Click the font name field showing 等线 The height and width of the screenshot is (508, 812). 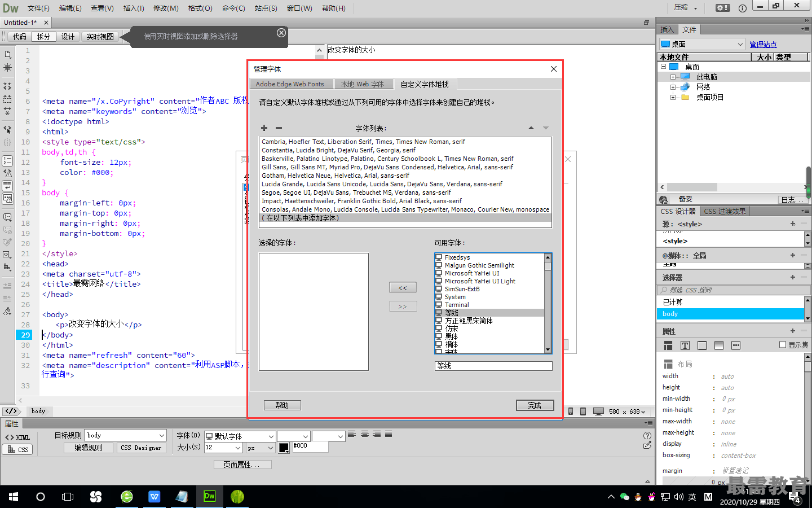[493, 366]
